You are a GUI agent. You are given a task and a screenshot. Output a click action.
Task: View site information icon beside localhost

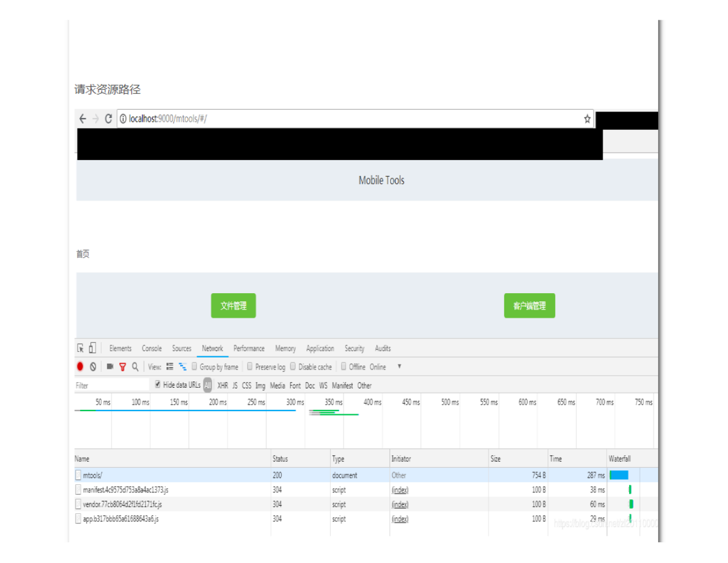coord(123,119)
